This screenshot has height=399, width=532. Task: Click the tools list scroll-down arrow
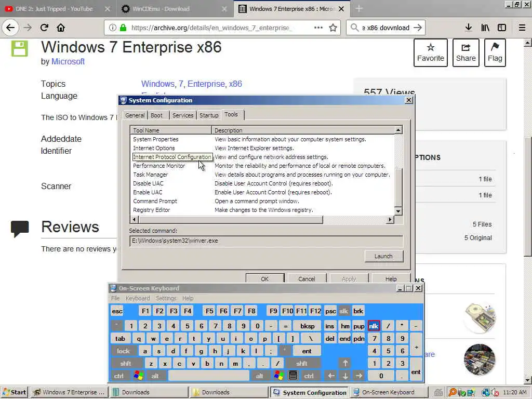click(398, 211)
